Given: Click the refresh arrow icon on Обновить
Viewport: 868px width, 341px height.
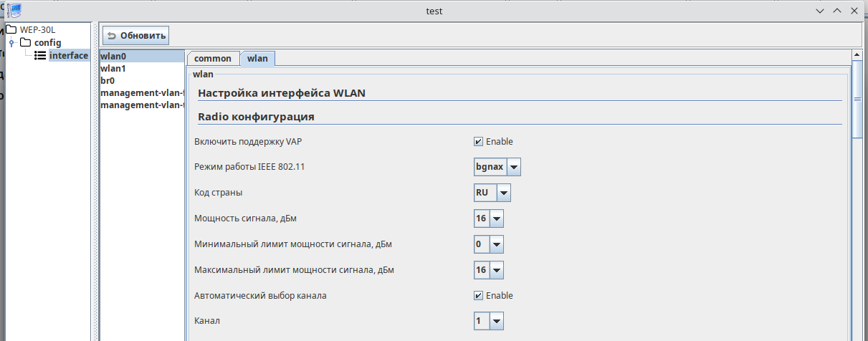Looking at the screenshot, I should [x=112, y=35].
